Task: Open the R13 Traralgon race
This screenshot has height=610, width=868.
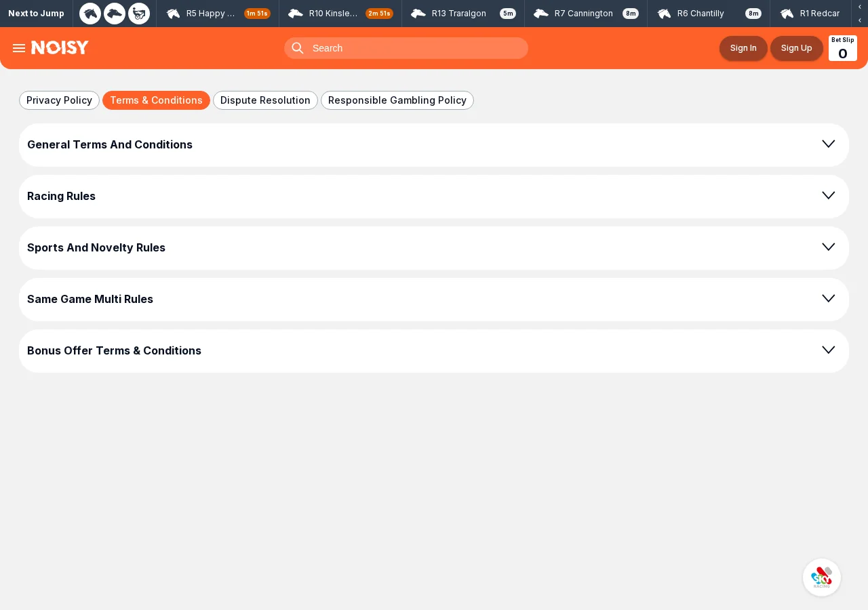Action: (463, 14)
